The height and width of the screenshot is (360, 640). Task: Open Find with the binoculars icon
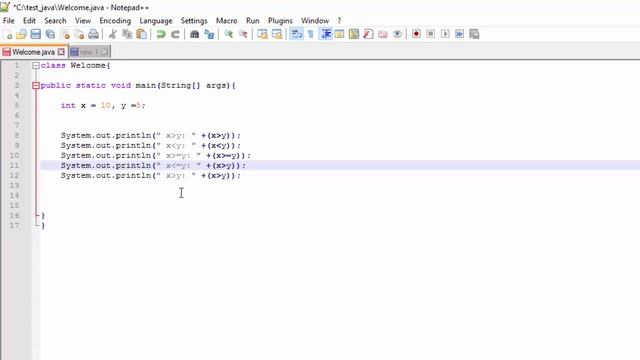click(x=195, y=34)
